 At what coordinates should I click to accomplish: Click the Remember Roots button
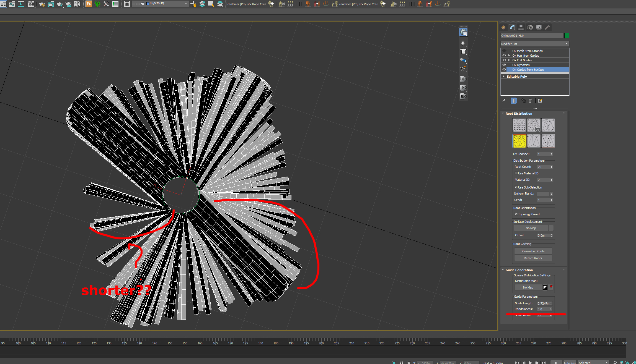click(533, 251)
